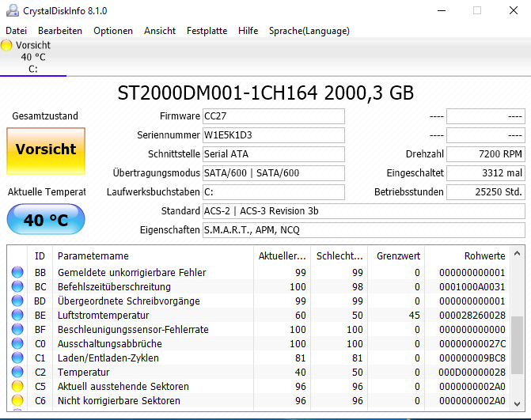
Task: Click the Schnittstelle field Serial ATA
Action: [274, 154]
